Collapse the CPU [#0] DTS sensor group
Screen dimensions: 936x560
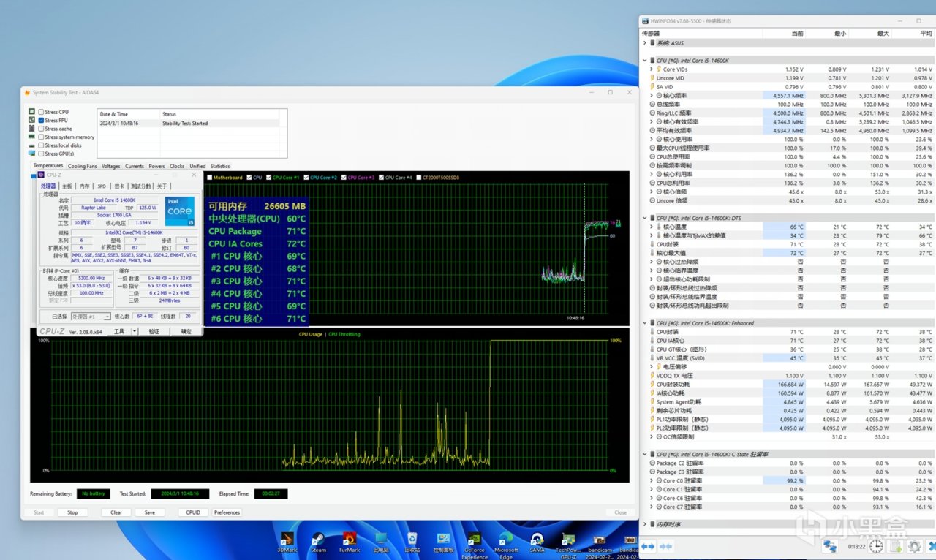click(644, 218)
